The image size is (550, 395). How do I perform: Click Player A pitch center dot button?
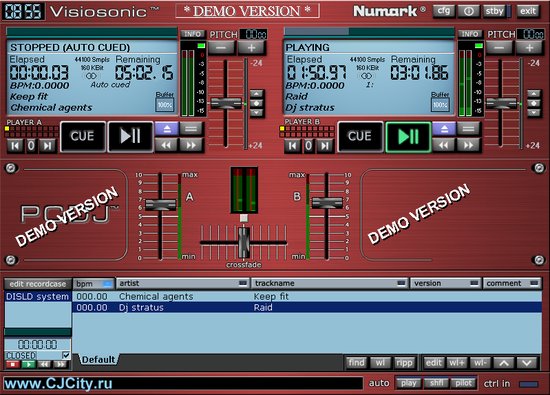click(x=256, y=103)
